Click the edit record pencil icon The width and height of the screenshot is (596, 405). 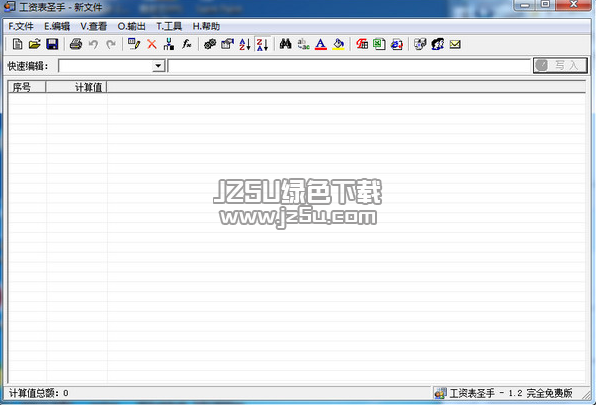click(x=134, y=44)
